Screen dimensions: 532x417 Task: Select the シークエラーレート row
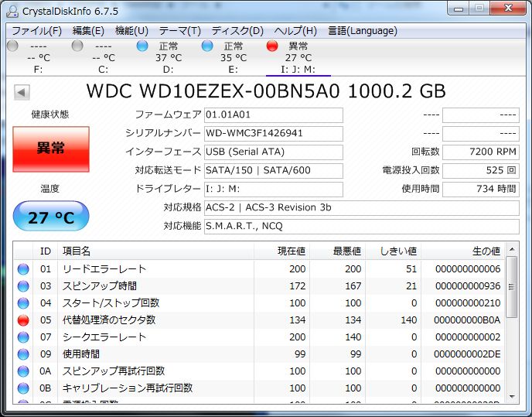pyautogui.click(x=259, y=337)
